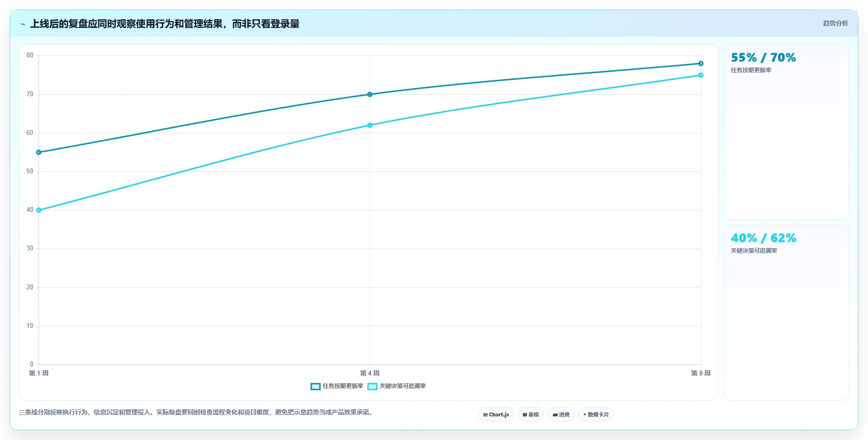The image size is (868, 440).
Task: Click the footnote starting 三条线分别反映执行行为
Action: click(196, 413)
